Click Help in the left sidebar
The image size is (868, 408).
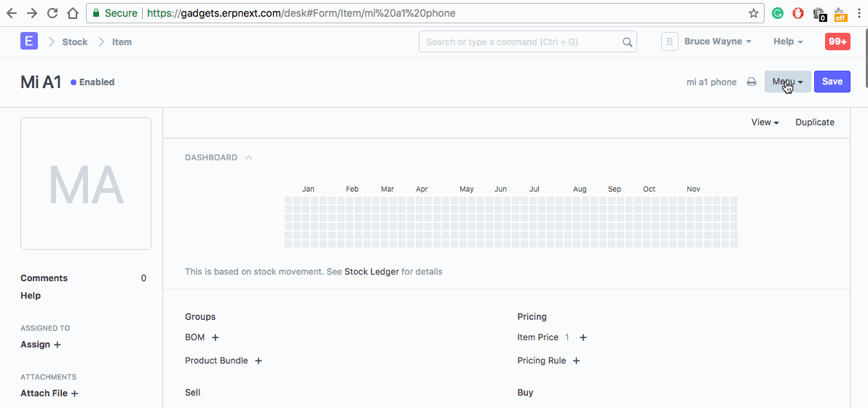(x=31, y=296)
